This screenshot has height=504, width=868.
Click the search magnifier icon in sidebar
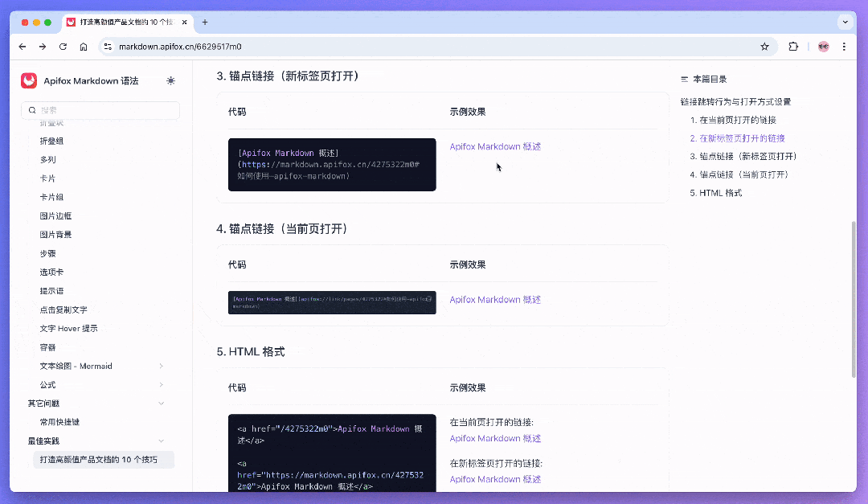(32, 110)
